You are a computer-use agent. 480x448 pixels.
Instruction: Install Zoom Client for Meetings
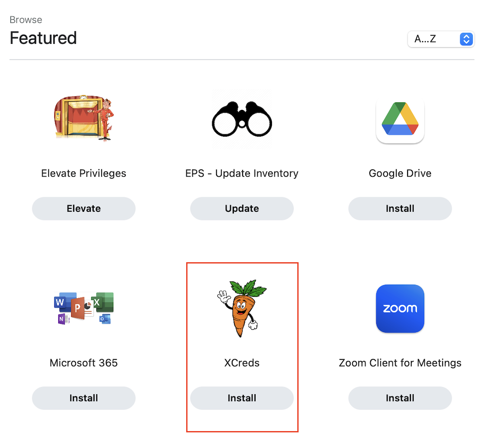point(400,398)
